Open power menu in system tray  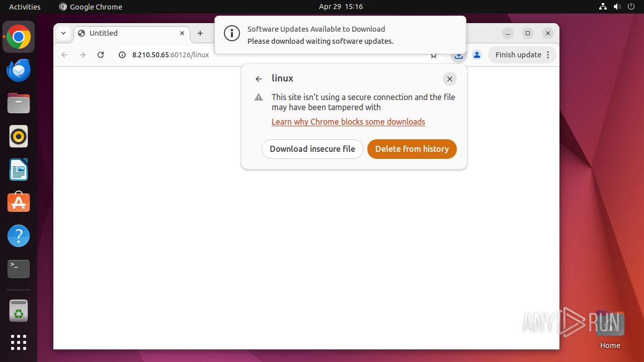click(x=631, y=7)
